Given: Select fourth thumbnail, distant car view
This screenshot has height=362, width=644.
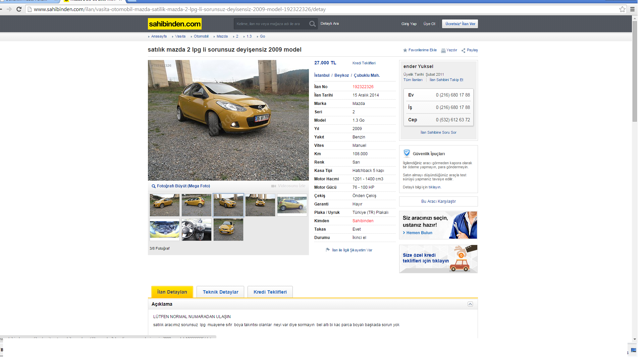Looking at the screenshot, I should (260, 205).
